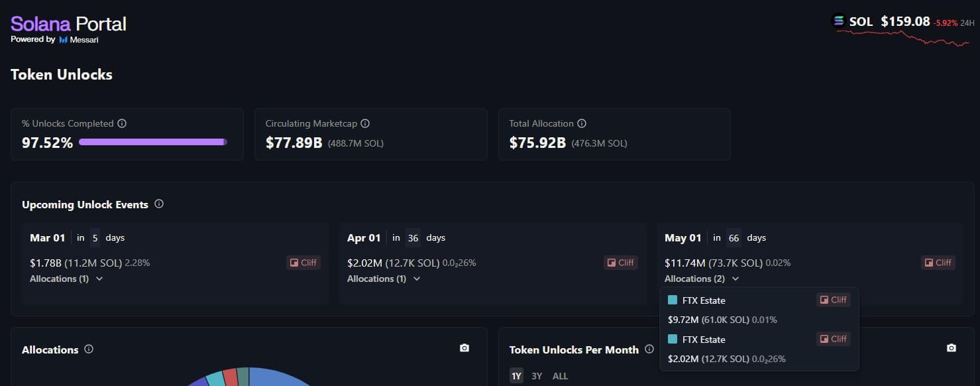Click the SOL token icon in header
The width and height of the screenshot is (980, 386).
pos(840,21)
